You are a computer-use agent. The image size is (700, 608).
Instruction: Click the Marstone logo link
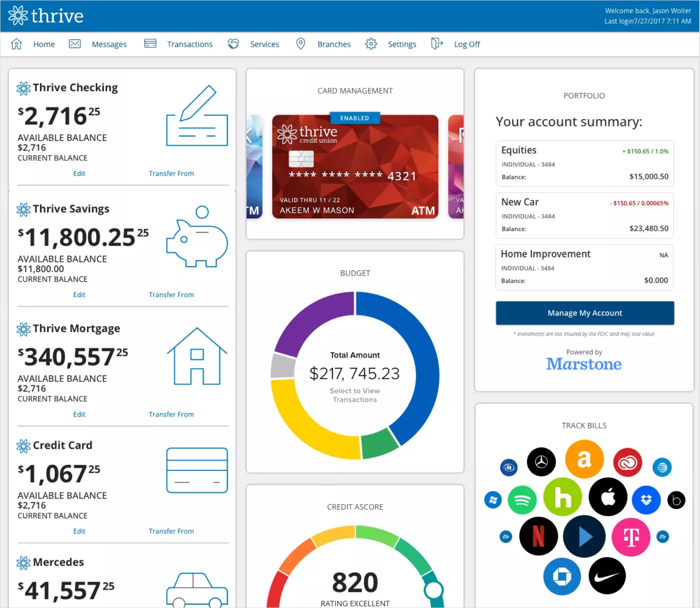[584, 364]
